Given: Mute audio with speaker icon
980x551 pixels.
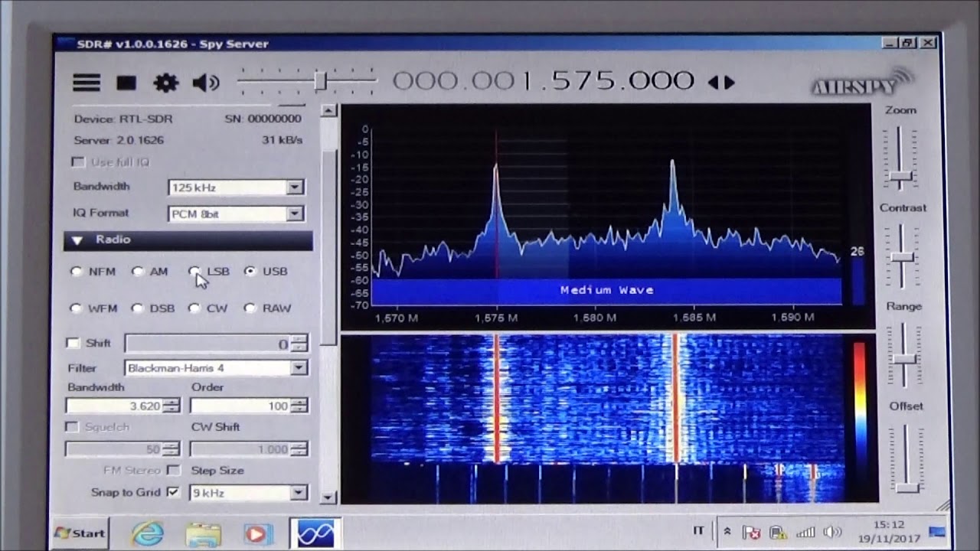Looking at the screenshot, I should coord(205,83).
